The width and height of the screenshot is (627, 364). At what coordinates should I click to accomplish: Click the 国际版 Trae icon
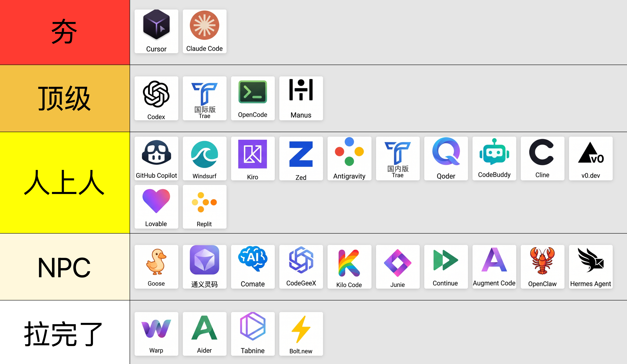coord(205,98)
